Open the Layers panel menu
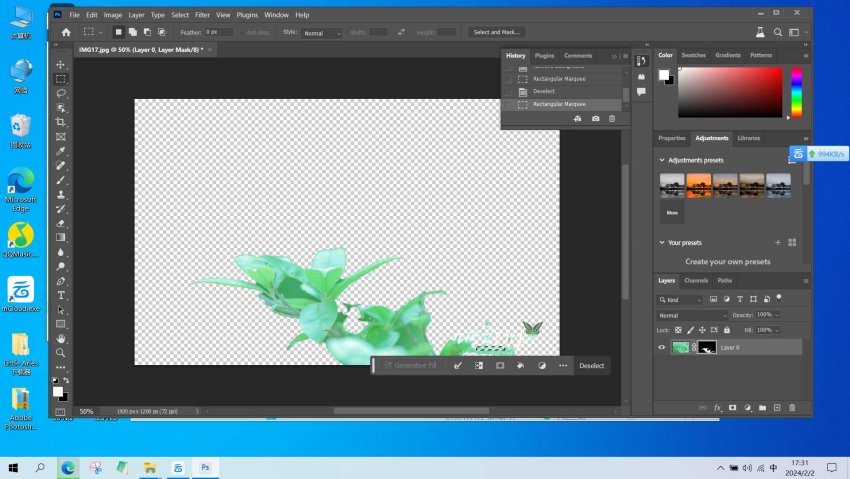 point(806,281)
